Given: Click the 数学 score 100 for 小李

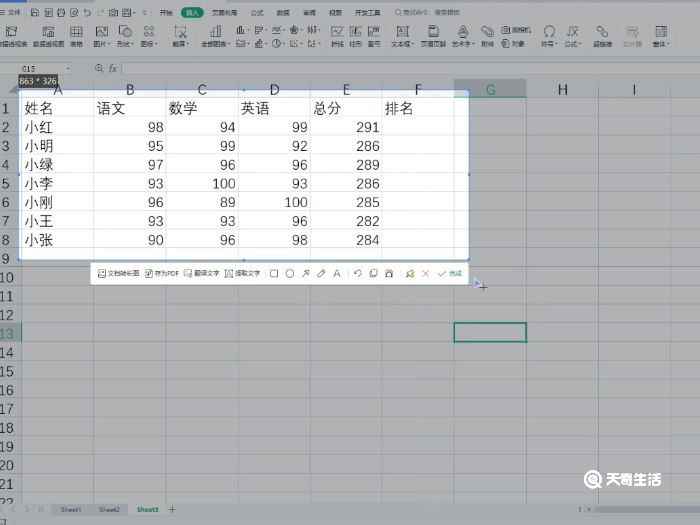Looking at the screenshot, I should [202, 183].
